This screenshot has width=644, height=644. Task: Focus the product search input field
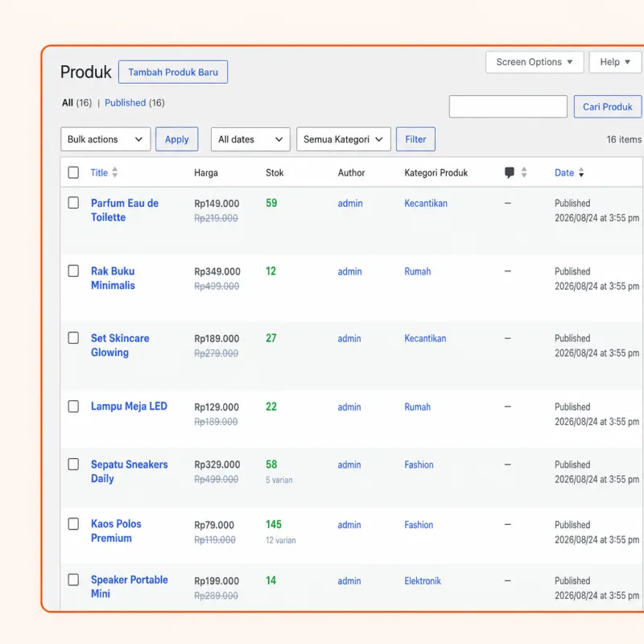point(508,107)
